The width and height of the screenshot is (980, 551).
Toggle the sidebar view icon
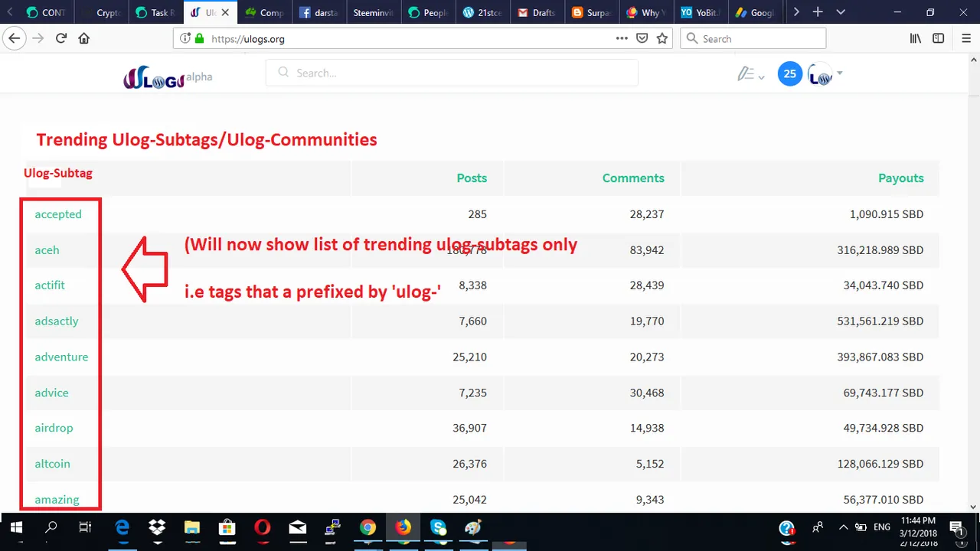pyautogui.click(x=938, y=38)
